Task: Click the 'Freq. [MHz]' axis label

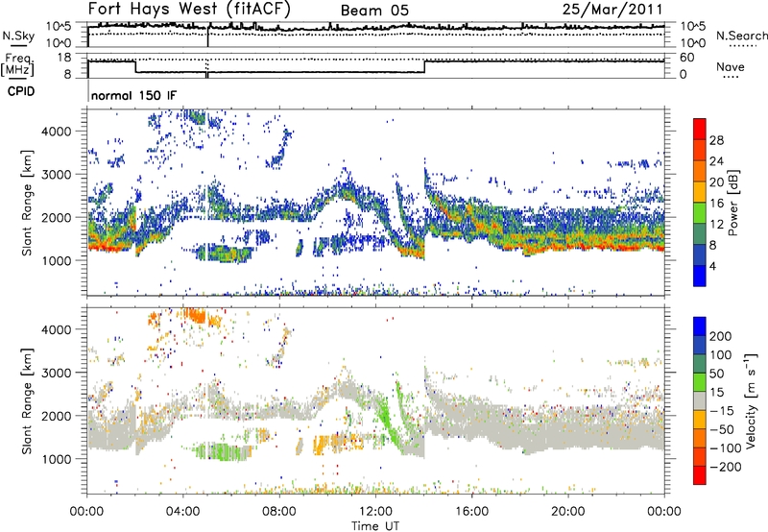Action: coord(17,64)
